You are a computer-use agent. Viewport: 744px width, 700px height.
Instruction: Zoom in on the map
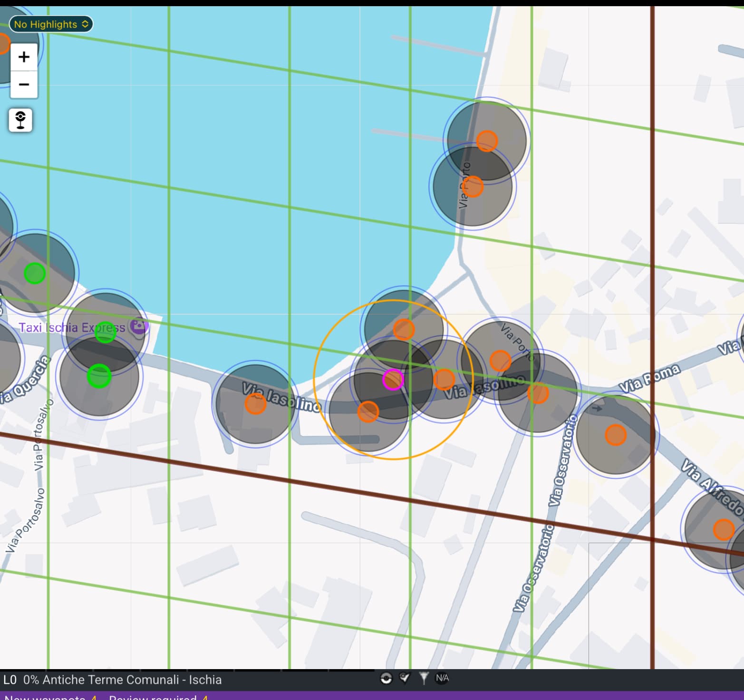click(x=24, y=58)
